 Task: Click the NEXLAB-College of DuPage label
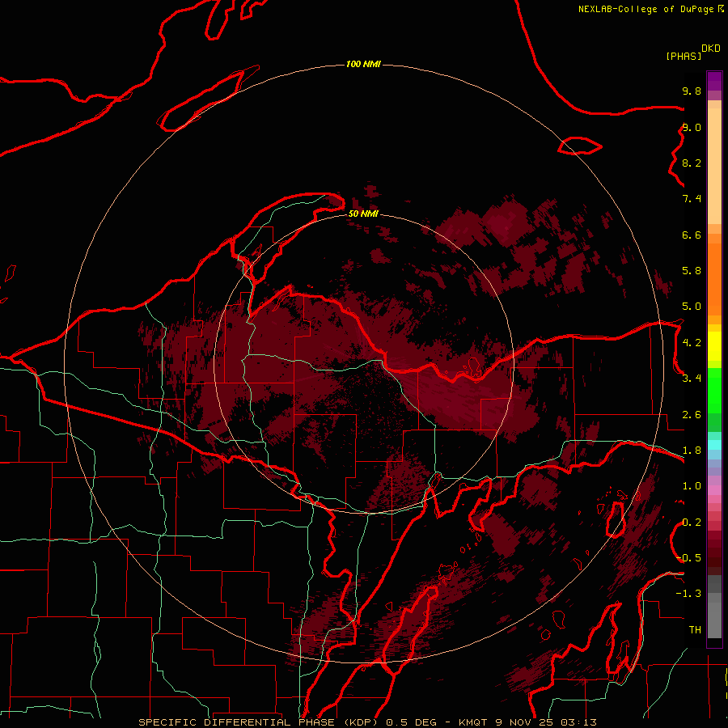click(x=646, y=9)
